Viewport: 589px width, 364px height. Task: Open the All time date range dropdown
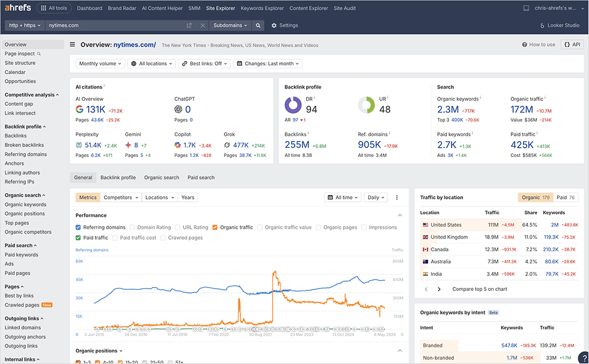click(x=343, y=197)
